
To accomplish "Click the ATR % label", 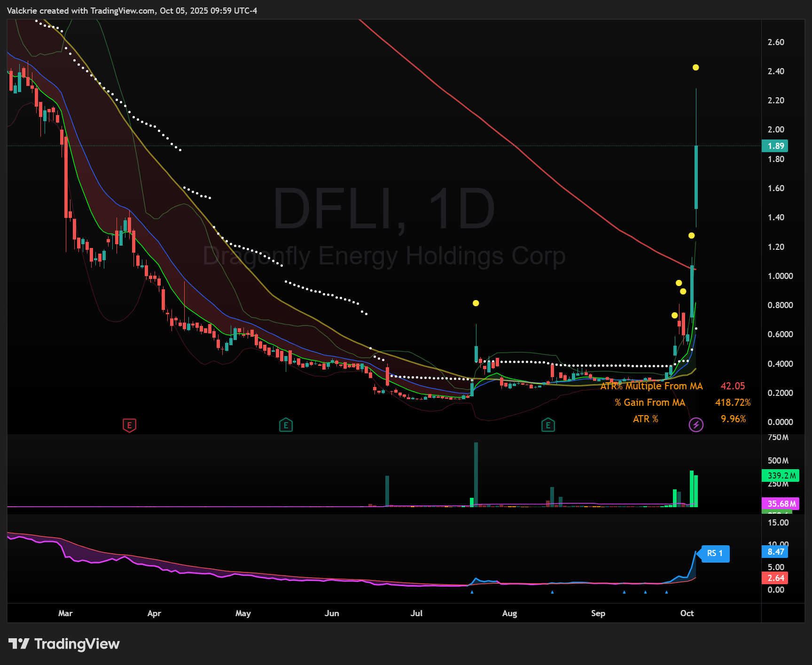I will click(x=646, y=419).
